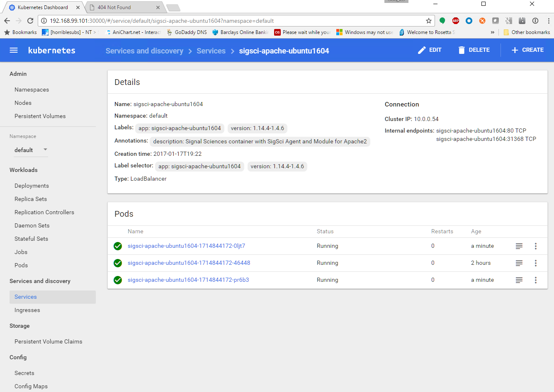Click running status icon for pod 46448

pyautogui.click(x=118, y=263)
